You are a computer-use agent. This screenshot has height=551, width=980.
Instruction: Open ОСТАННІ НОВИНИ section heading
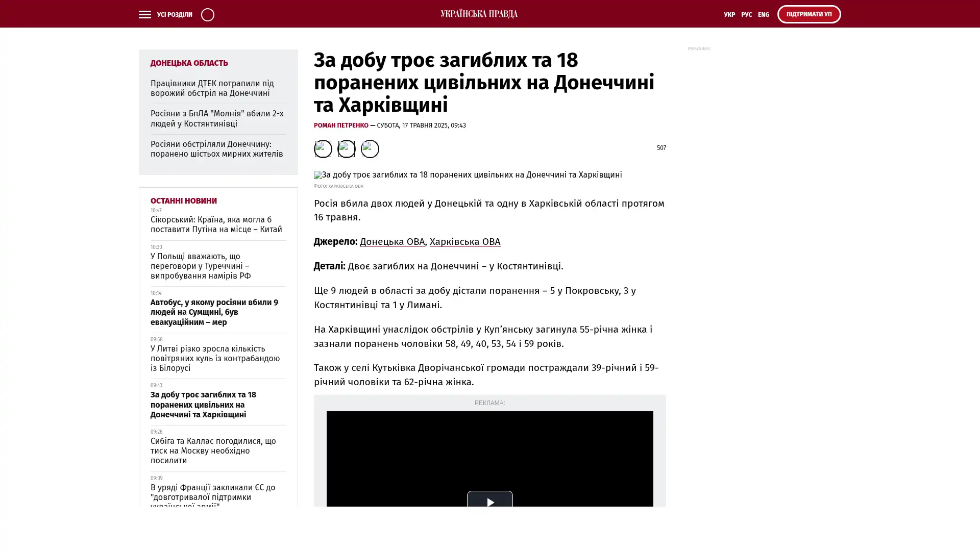coord(183,201)
